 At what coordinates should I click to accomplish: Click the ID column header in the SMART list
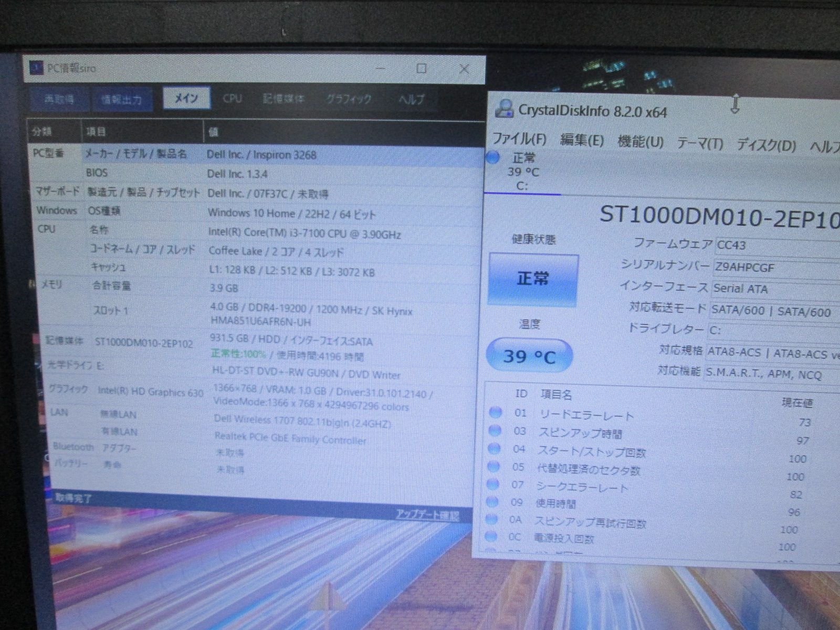(521, 393)
